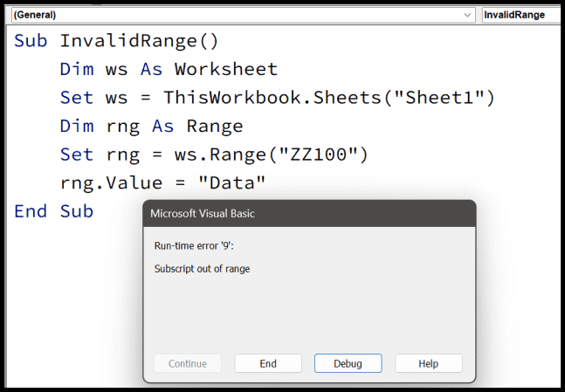Viewport: 565px width, 392px height.
Task: Click the greyed-out Continue button
Action: 188,363
